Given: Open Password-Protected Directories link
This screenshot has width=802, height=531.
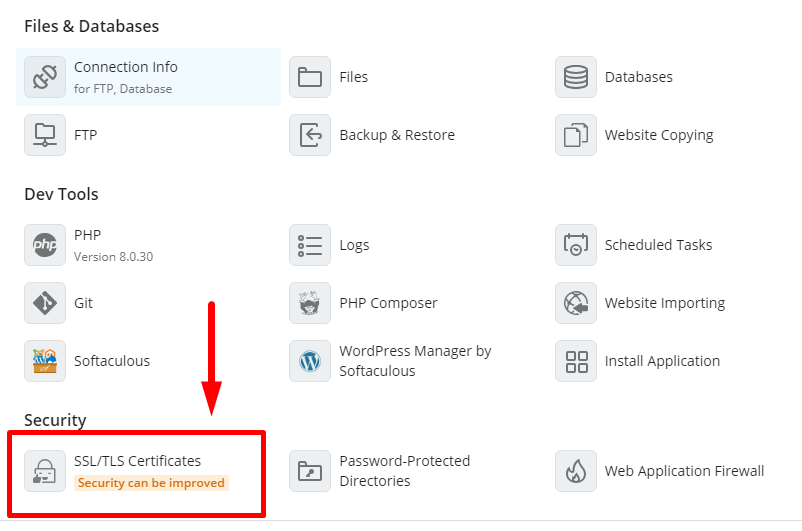Looking at the screenshot, I should click(x=405, y=471).
